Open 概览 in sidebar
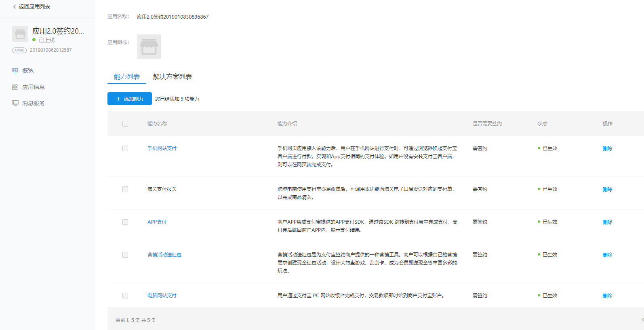Viewport: 644px width, 330px height. coord(28,71)
